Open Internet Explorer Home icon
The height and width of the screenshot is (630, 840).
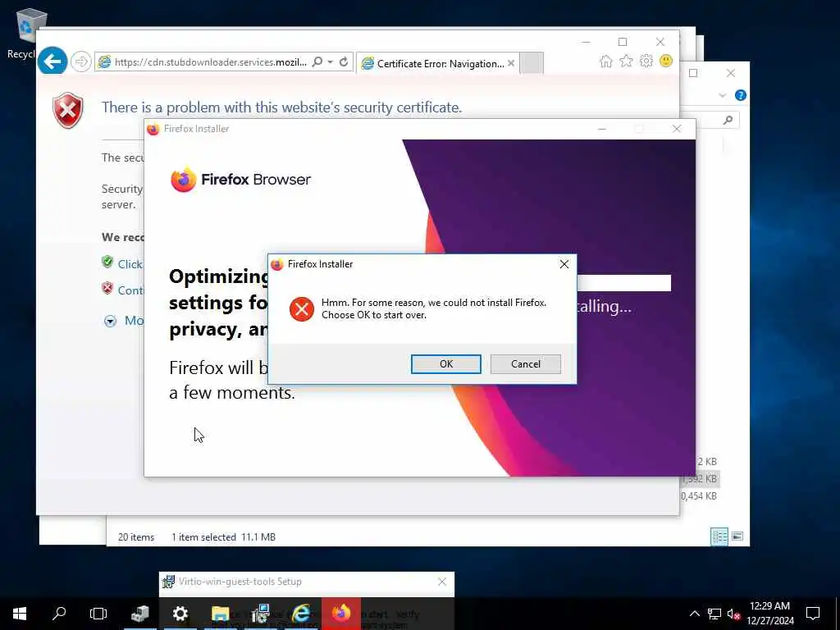[x=606, y=61]
